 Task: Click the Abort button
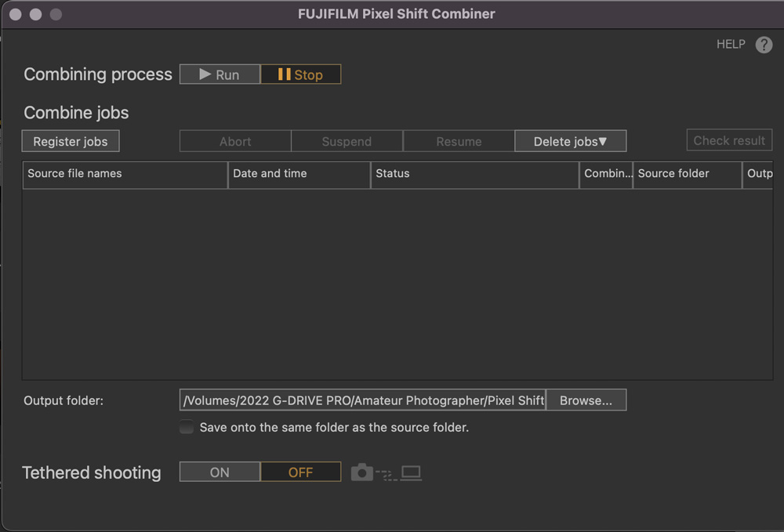click(235, 141)
